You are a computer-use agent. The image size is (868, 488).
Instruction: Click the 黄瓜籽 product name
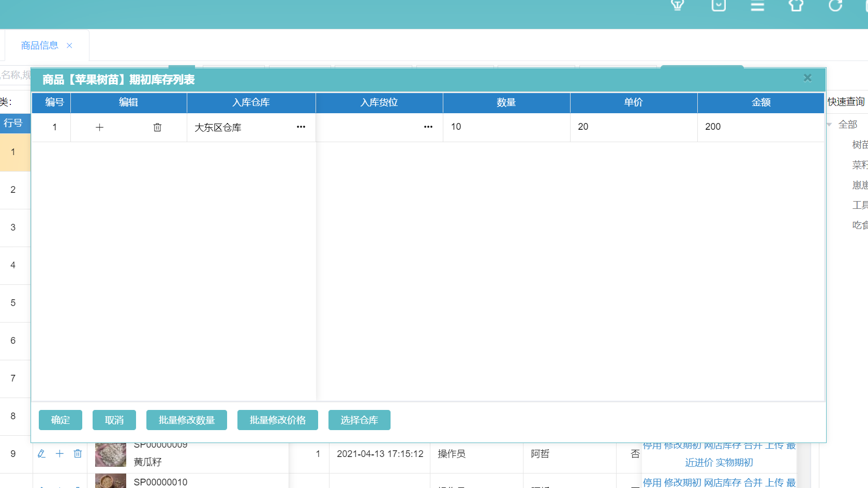(x=147, y=462)
